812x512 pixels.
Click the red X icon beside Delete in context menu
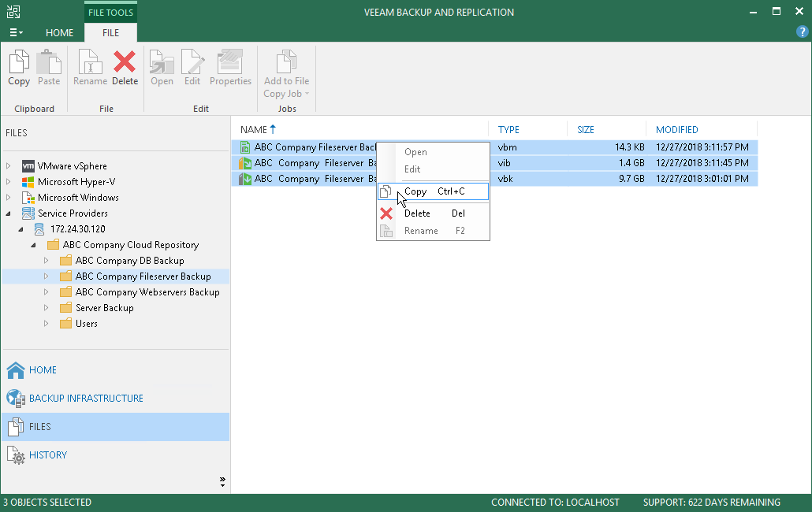[x=386, y=213]
